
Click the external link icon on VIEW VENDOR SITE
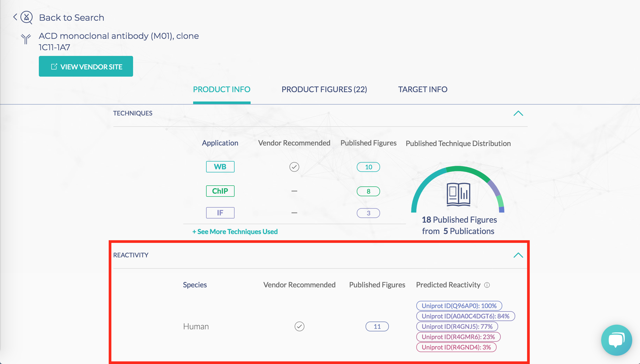(54, 67)
